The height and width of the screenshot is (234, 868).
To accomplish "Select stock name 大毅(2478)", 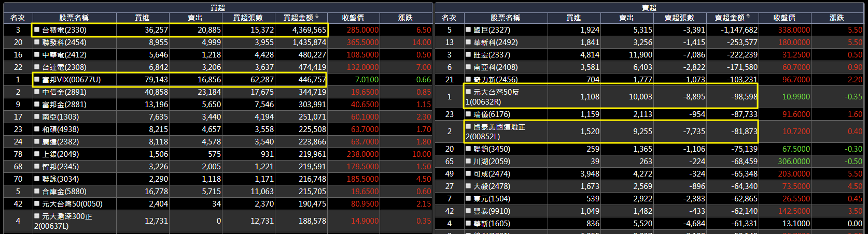I will pyautogui.click(x=492, y=186).
